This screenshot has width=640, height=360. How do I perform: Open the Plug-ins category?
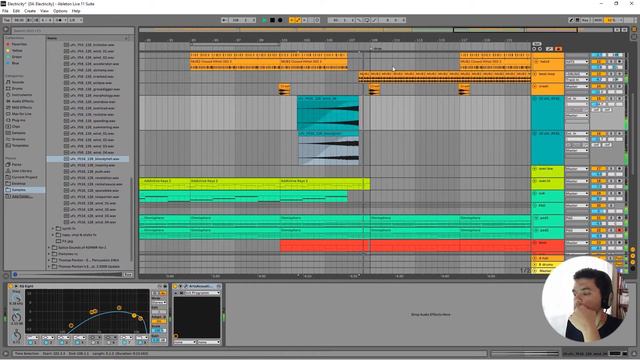(x=18, y=120)
